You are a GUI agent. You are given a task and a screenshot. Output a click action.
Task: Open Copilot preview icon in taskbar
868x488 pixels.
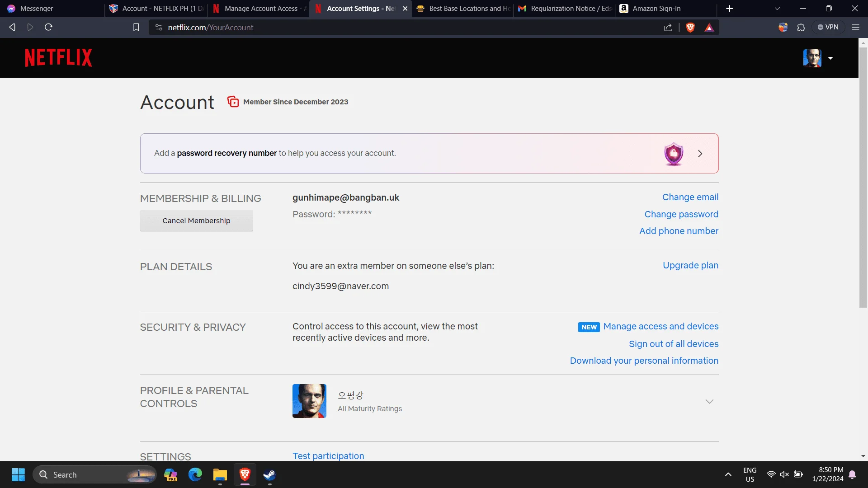pos(170,475)
